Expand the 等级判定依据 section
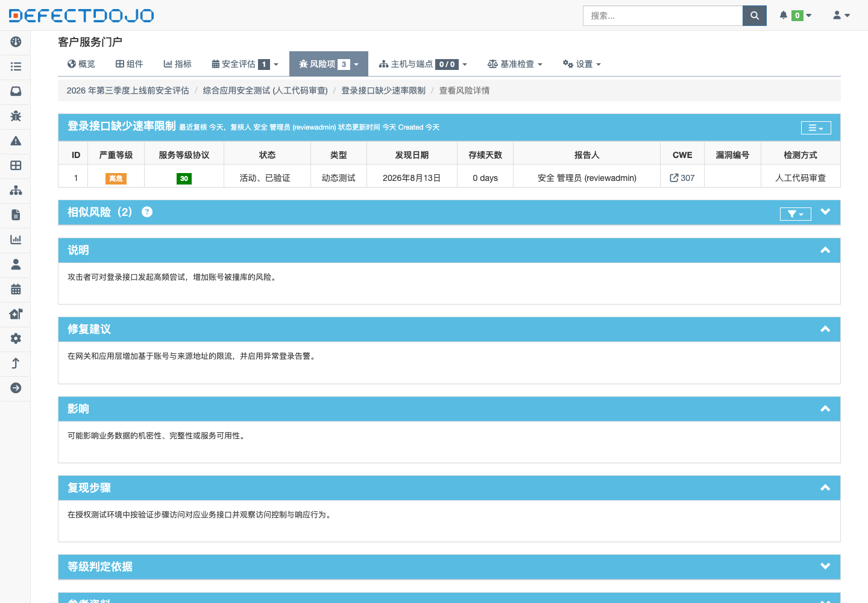 [x=825, y=566]
